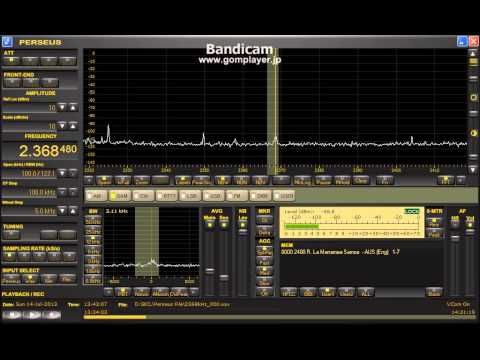This screenshot has height=360, width=480.
Task: Set AGC to SpkRej
Action: [264, 252]
